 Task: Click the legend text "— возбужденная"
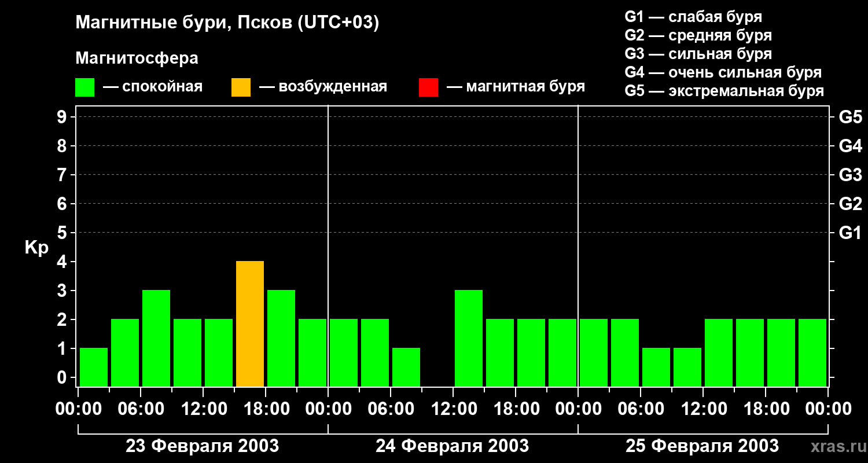click(x=323, y=87)
